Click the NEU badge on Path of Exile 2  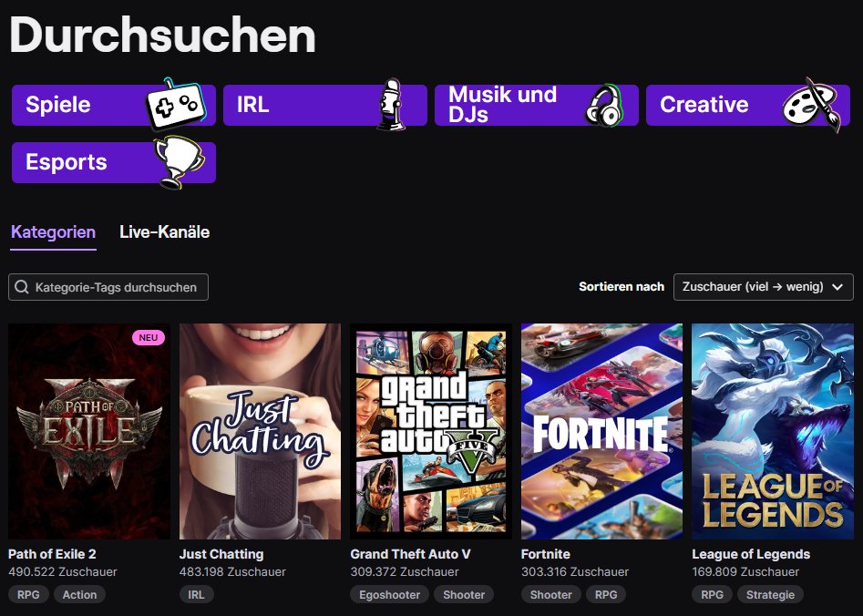(148, 338)
